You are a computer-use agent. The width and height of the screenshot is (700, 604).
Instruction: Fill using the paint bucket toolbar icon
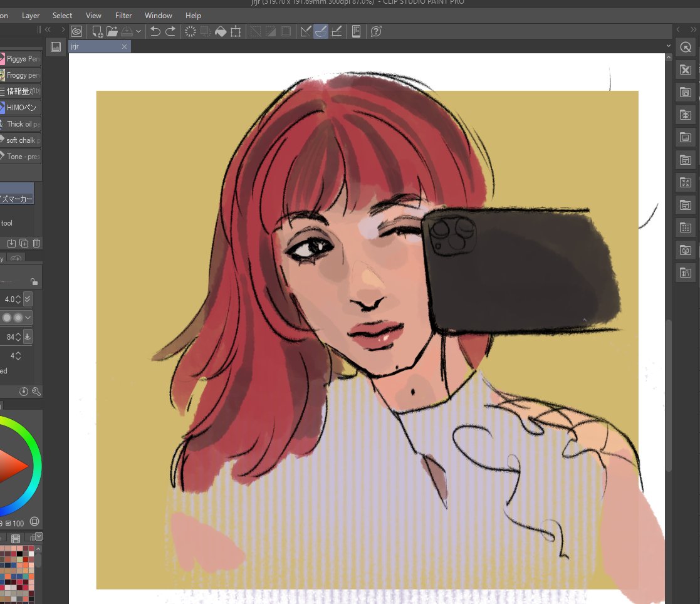pos(221,31)
